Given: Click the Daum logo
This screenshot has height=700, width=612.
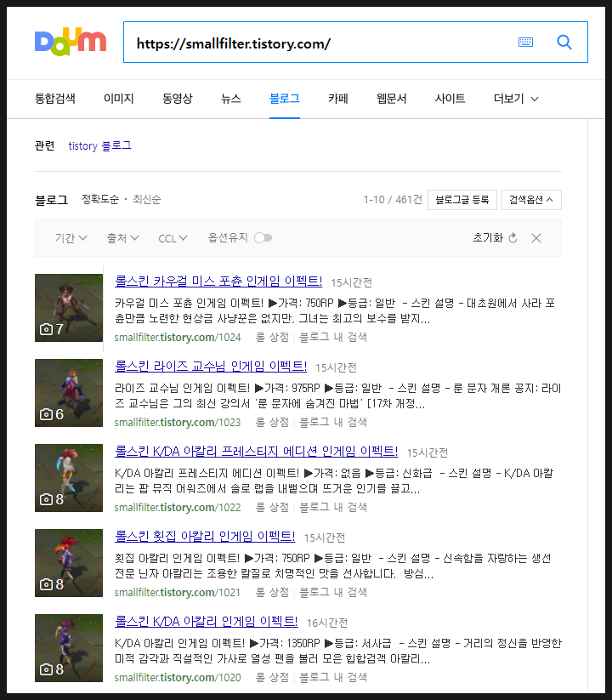Looking at the screenshot, I should (71, 42).
